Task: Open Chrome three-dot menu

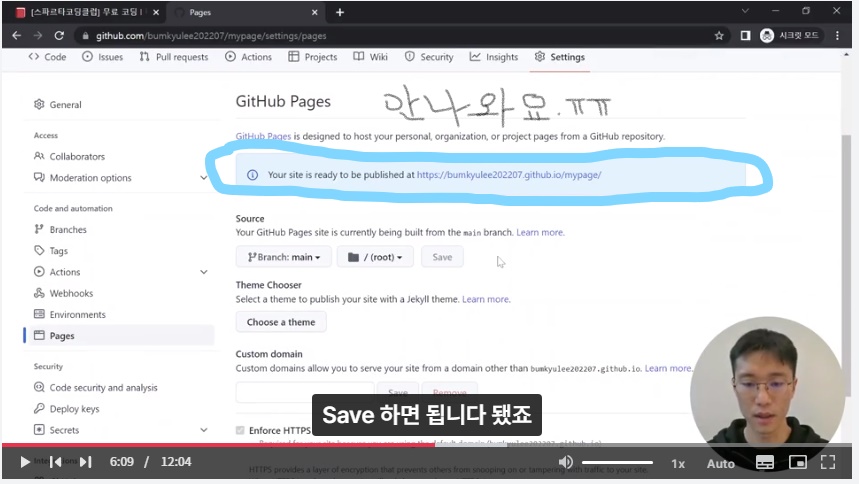Action: [837, 36]
